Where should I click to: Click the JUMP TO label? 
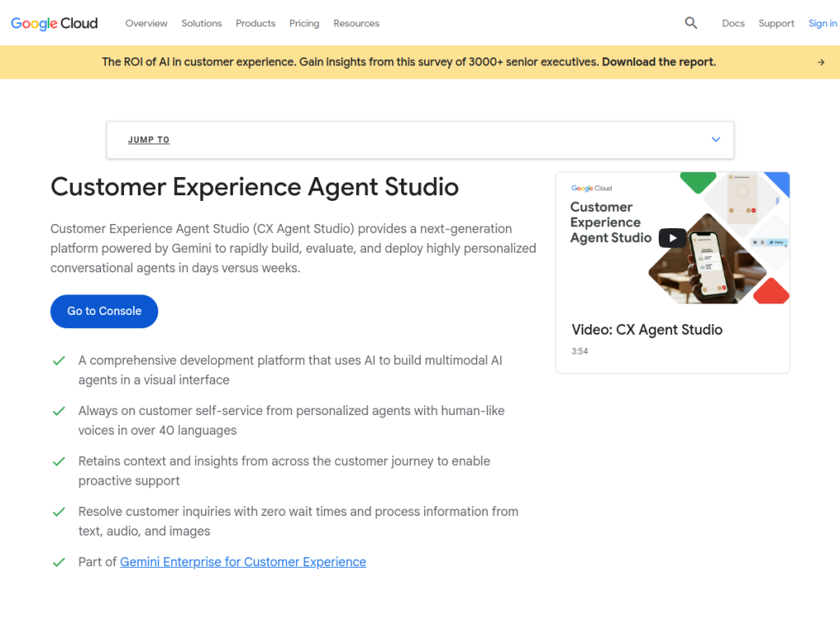point(149,139)
